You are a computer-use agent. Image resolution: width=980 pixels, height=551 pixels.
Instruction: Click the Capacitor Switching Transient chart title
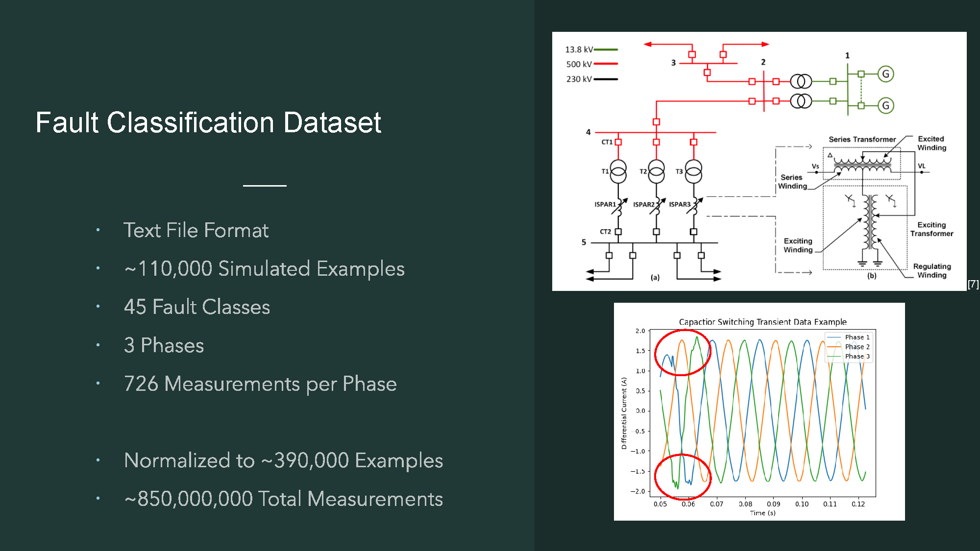[x=762, y=322]
